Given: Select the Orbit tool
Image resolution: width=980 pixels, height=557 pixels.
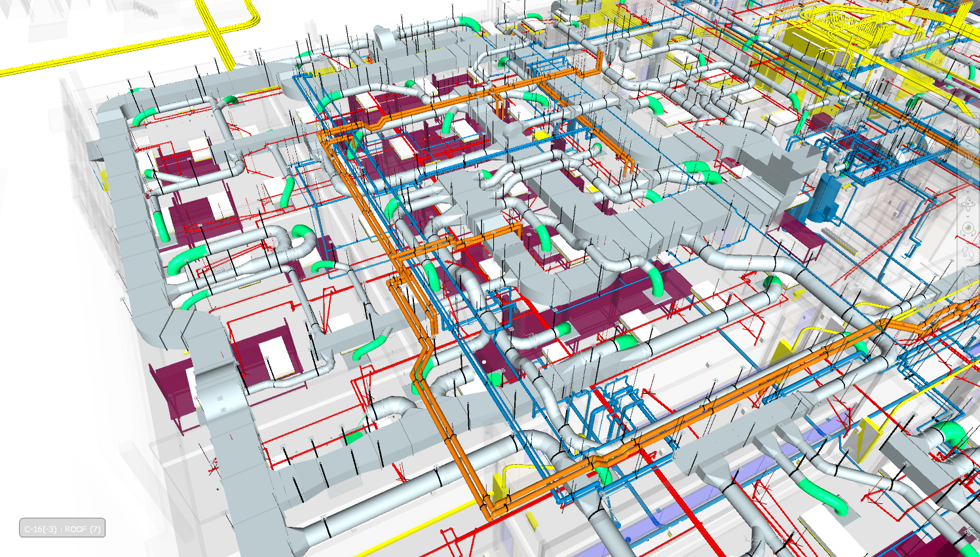Looking at the screenshot, I should [x=968, y=204].
